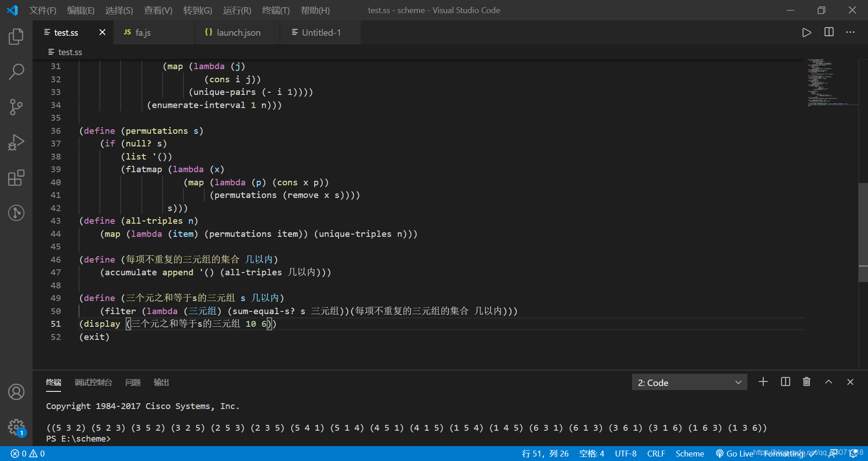Change language mode via Scheme status item
Screen dimensions: 868x461
690,453
